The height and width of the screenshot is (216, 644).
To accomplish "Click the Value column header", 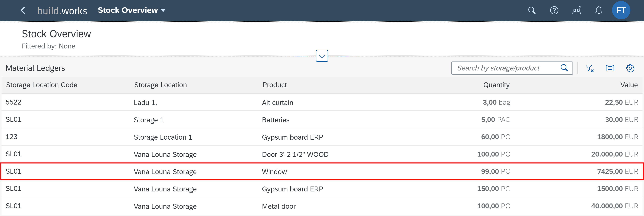I will (629, 85).
